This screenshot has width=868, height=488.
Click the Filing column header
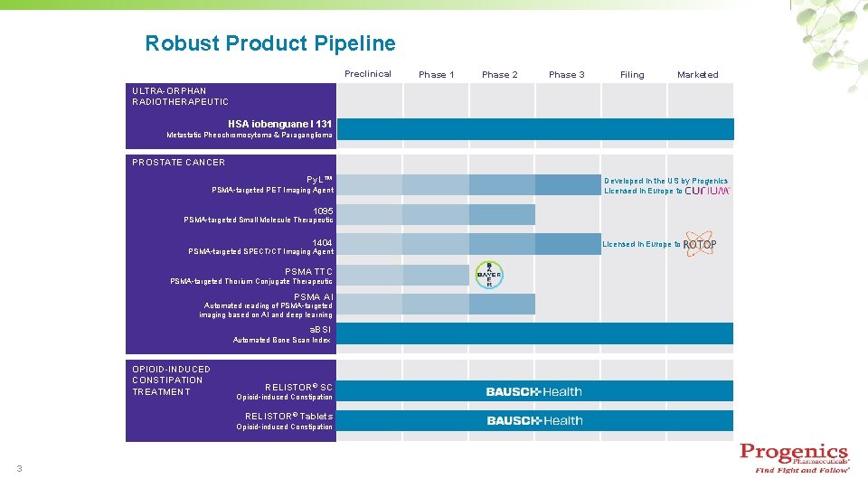click(632, 75)
